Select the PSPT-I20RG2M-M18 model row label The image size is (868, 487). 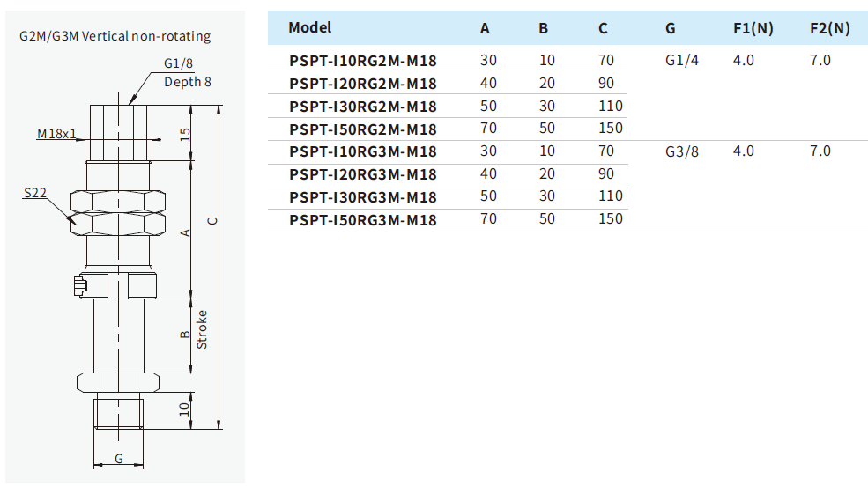coord(362,84)
